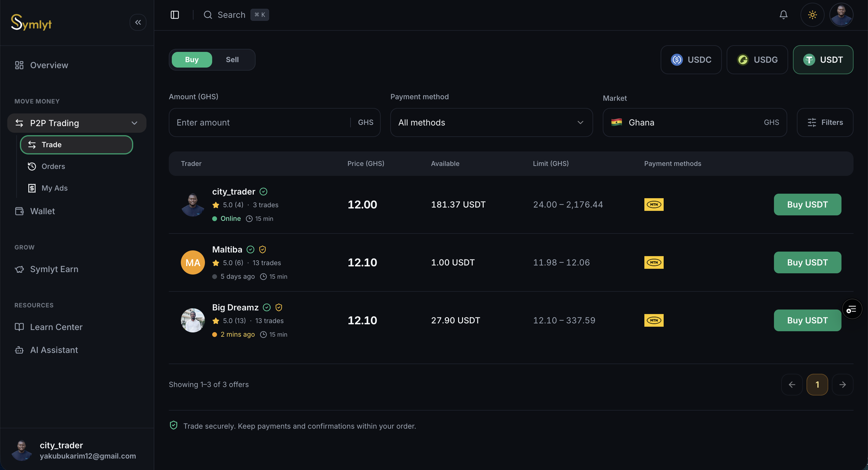The image size is (868, 470).
Task: Click MTN payment icon in Big Dreamz row
Action: [654, 321]
